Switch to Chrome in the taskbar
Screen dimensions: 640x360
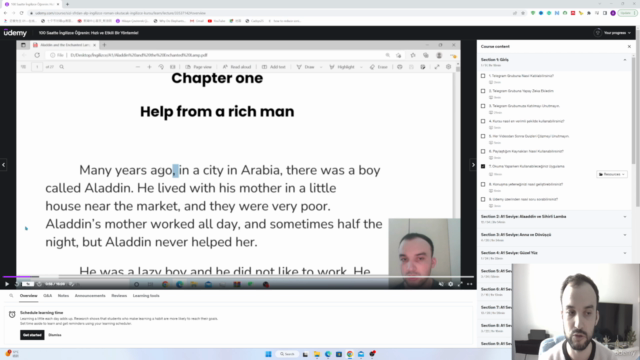[x=350, y=354]
